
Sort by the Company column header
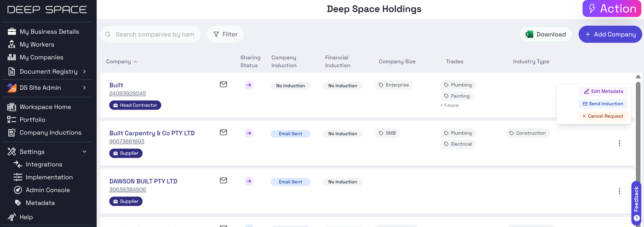pos(121,62)
